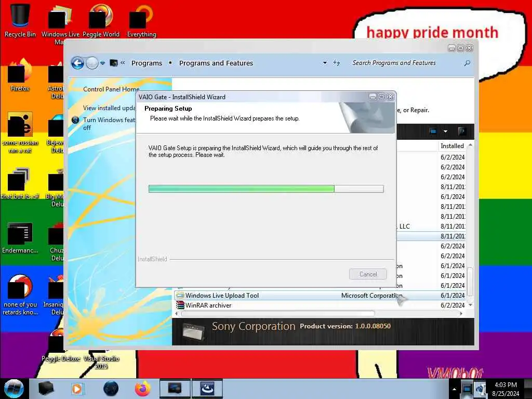The image size is (532, 399).
Task: Select the Windows Live Upload Tool row
Action: coord(321,296)
